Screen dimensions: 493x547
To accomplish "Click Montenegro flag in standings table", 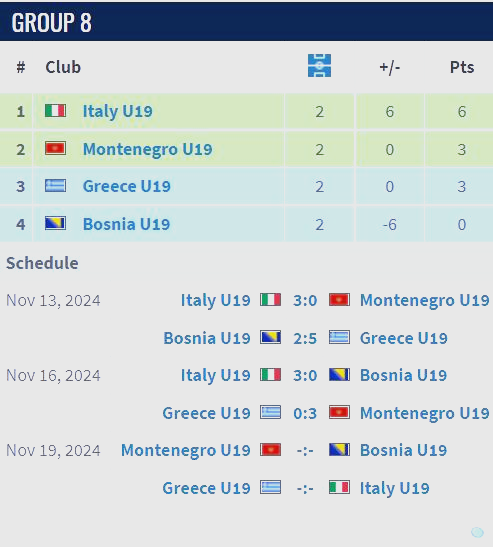I will (x=55, y=148).
